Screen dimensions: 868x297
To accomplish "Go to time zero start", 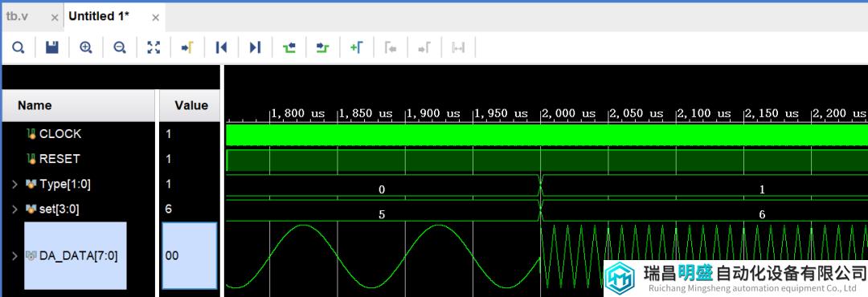I will point(222,48).
